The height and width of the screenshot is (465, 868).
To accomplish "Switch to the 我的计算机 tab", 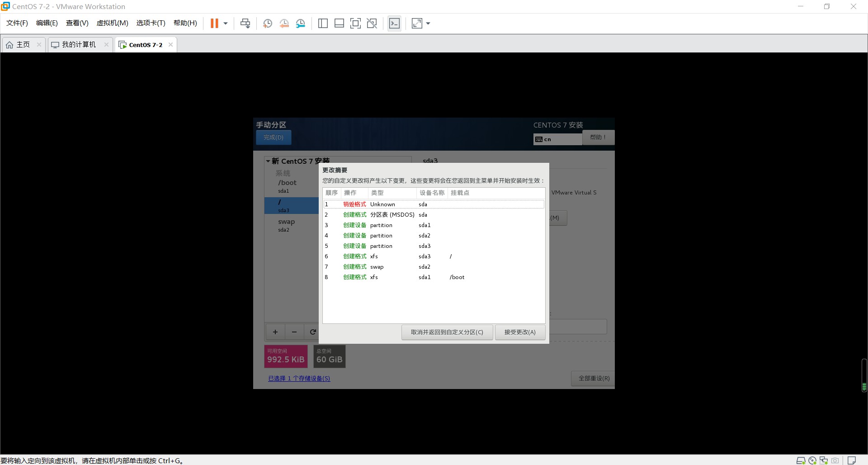I will tap(79, 45).
